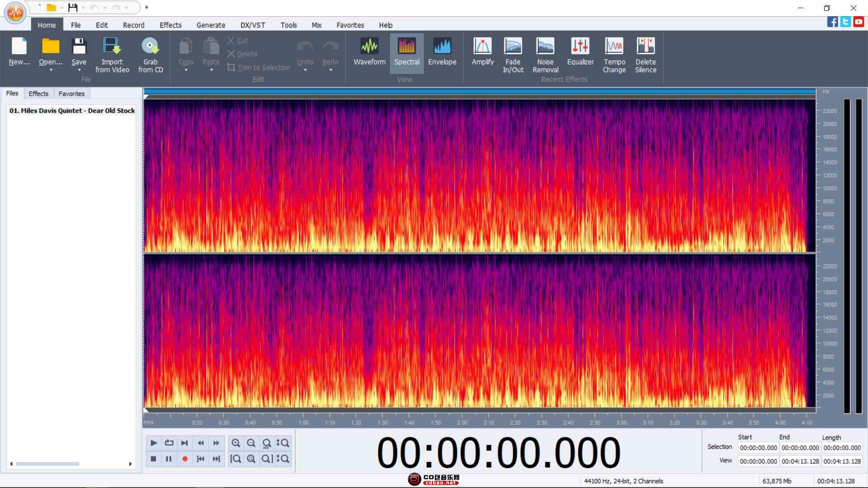
Task: Open Customize Quick Access Toolbar dropdown
Action: 146,7
